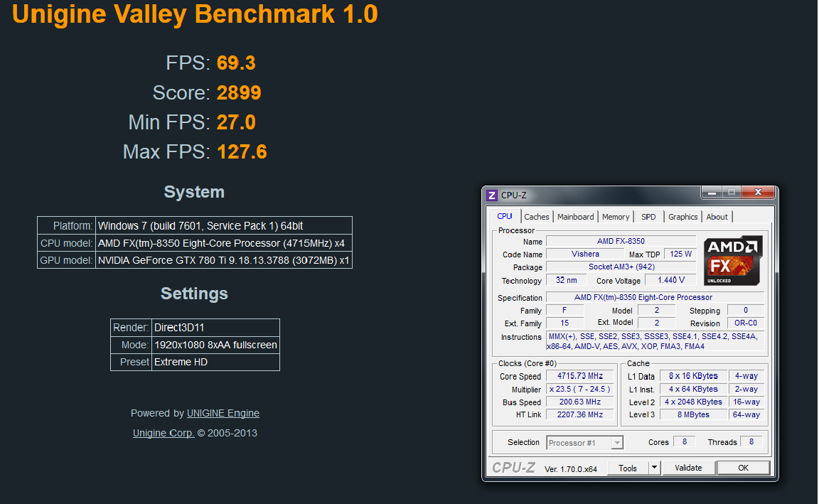This screenshot has height=504, width=819.
Task: Click the Render value Direct3D11
Action: pyautogui.click(x=179, y=328)
